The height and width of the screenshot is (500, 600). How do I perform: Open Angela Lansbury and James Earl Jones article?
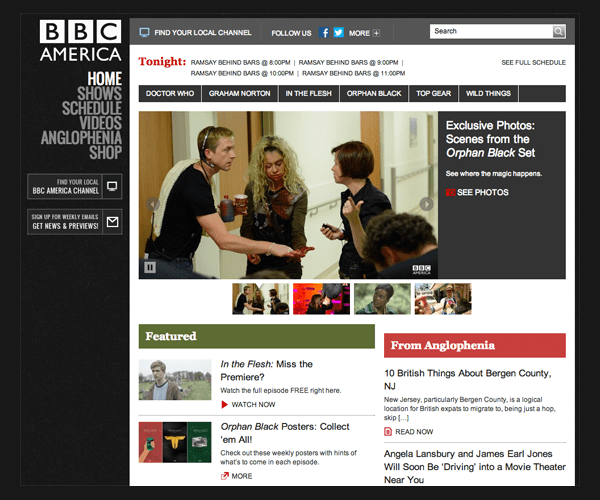click(x=475, y=467)
